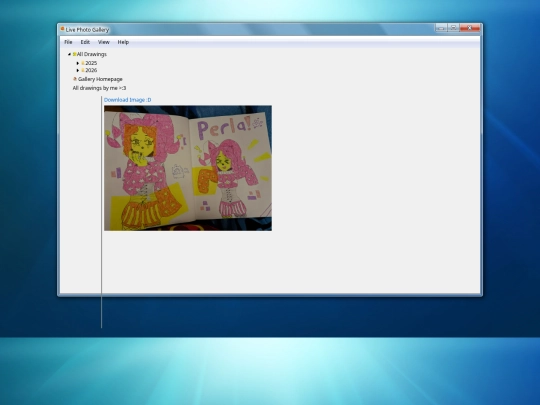Click the Gallery Homepage icon
The image size is (540, 405).
(x=75, y=79)
